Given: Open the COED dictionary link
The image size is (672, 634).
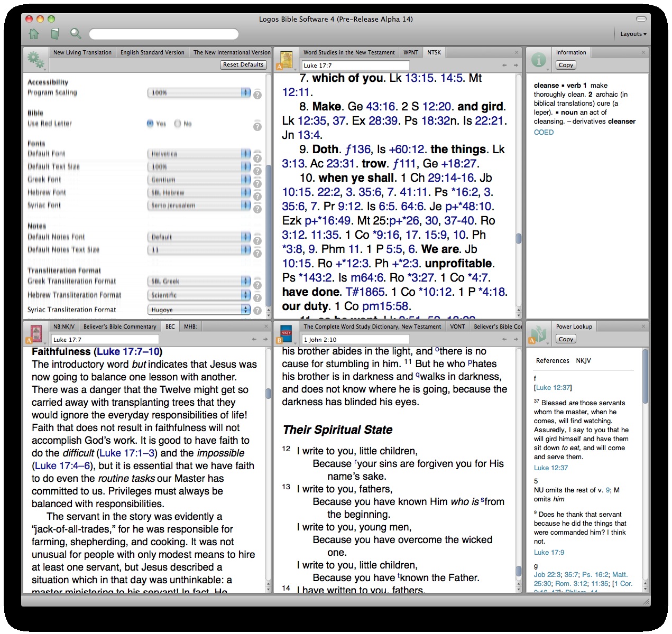Looking at the screenshot, I should tap(544, 132).
